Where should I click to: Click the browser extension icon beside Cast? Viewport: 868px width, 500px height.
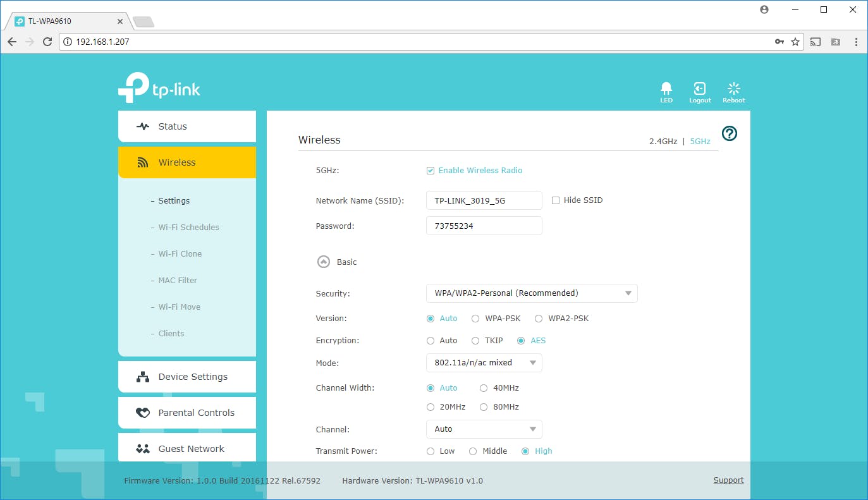coord(836,42)
